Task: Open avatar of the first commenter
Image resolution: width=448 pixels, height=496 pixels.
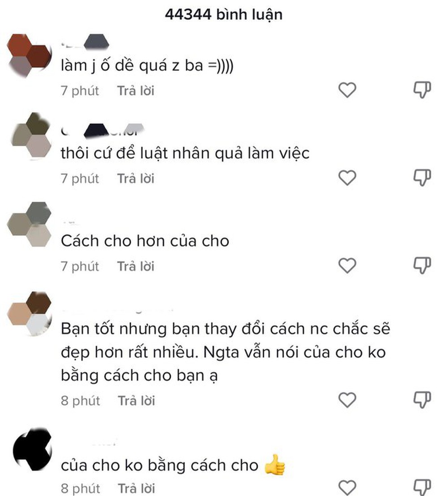Action: [x=29, y=56]
